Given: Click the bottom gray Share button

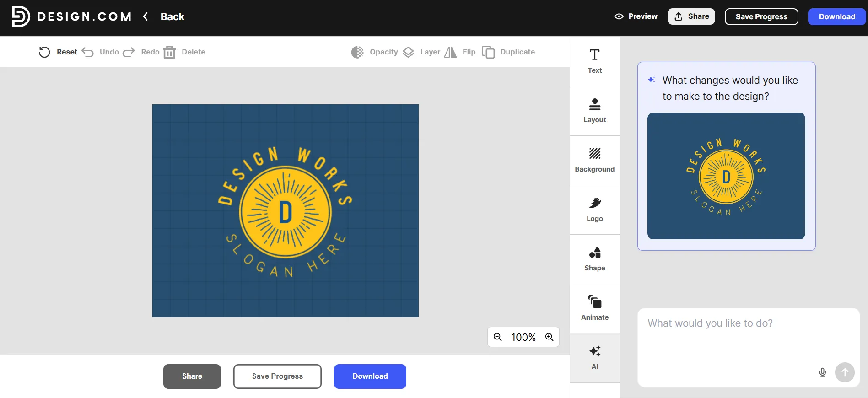Looking at the screenshot, I should tap(192, 376).
